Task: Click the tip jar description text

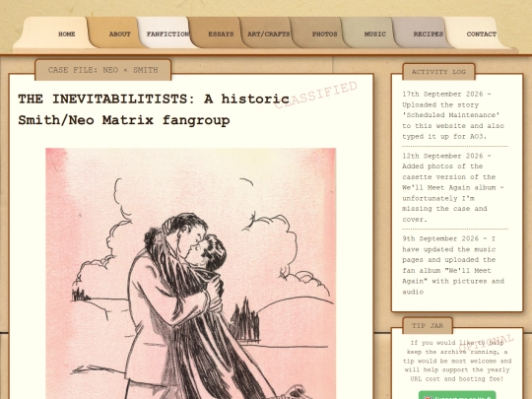Action: pos(457,361)
